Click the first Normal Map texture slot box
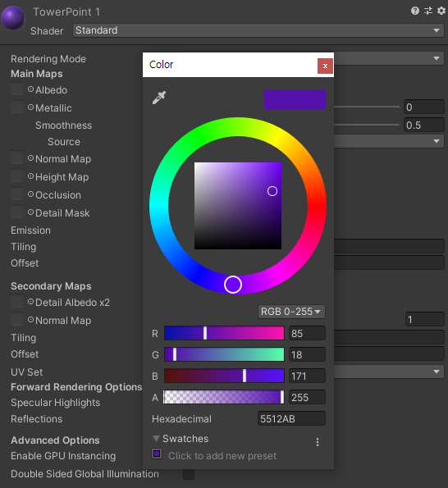 [17, 157]
